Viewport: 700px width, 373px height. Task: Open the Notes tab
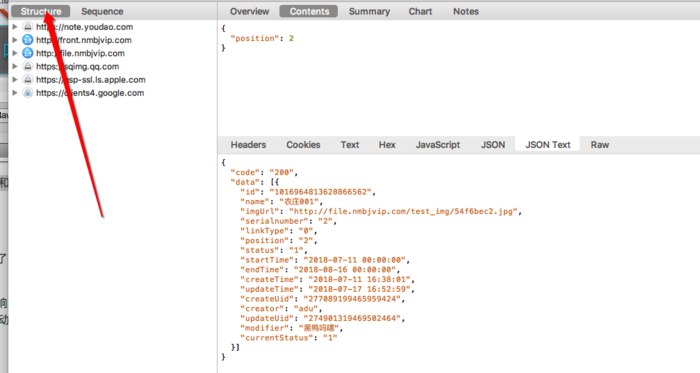[x=466, y=11]
